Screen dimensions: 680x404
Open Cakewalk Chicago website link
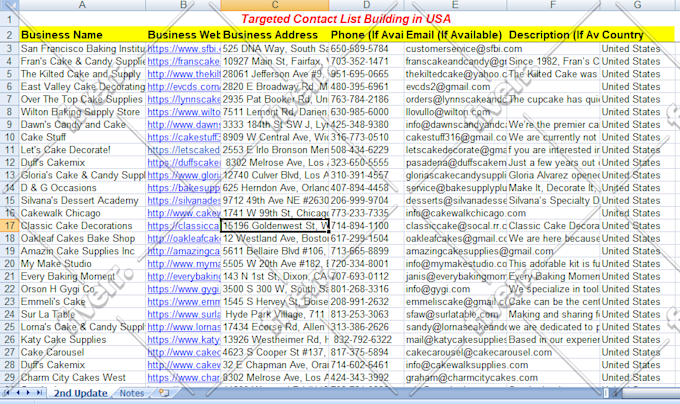click(x=184, y=213)
